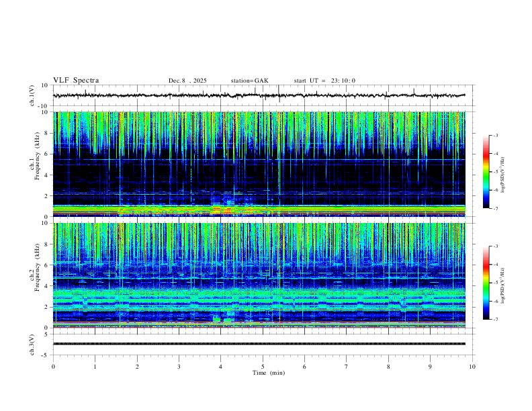Click the "station=GAK" label
The image size is (532, 411).
(x=249, y=81)
